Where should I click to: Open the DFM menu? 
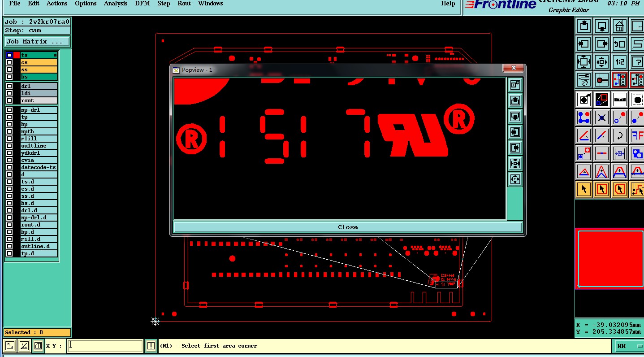[x=143, y=4]
